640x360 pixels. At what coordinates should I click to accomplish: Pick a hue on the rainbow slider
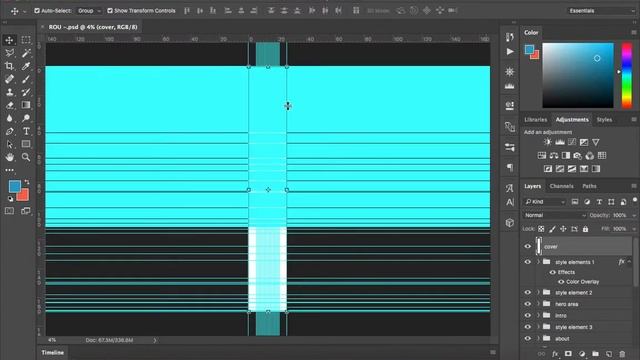(x=627, y=76)
